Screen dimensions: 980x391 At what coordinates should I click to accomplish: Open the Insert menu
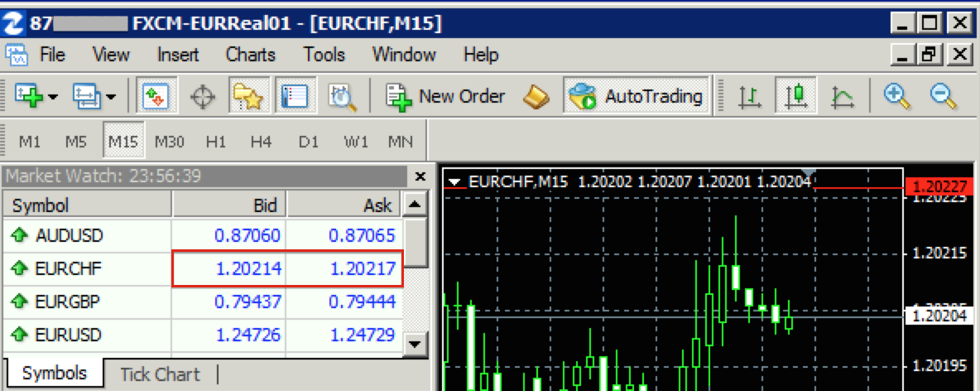[x=177, y=55]
